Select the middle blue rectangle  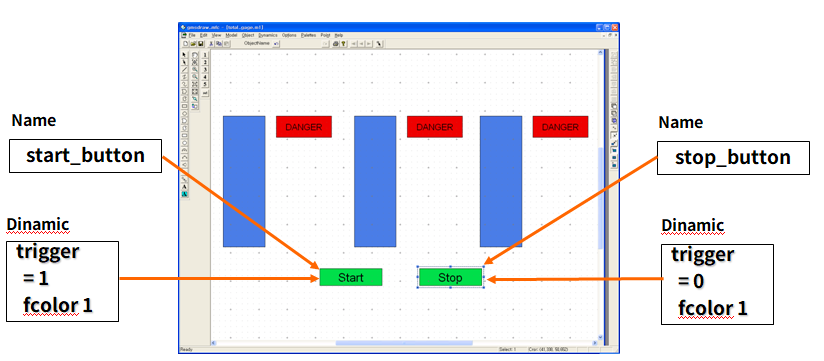pyautogui.click(x=375, y=181)
